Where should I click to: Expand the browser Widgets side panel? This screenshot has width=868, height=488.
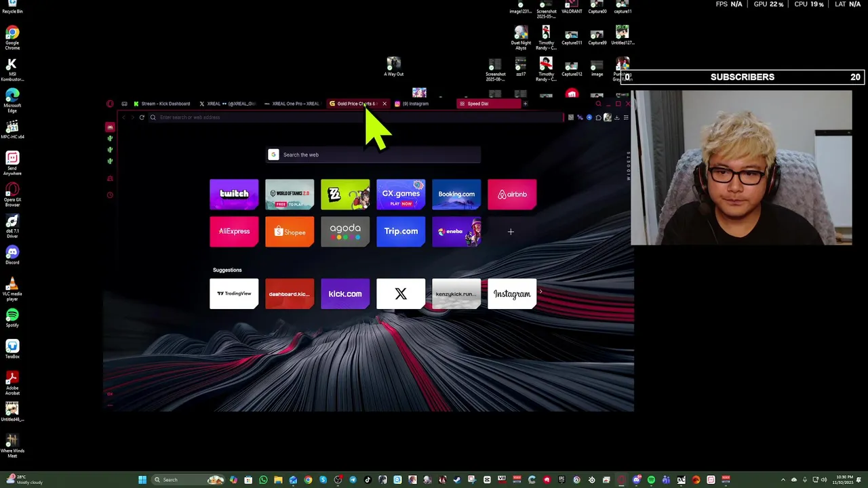pyautogui.click(x=629, y=166)
